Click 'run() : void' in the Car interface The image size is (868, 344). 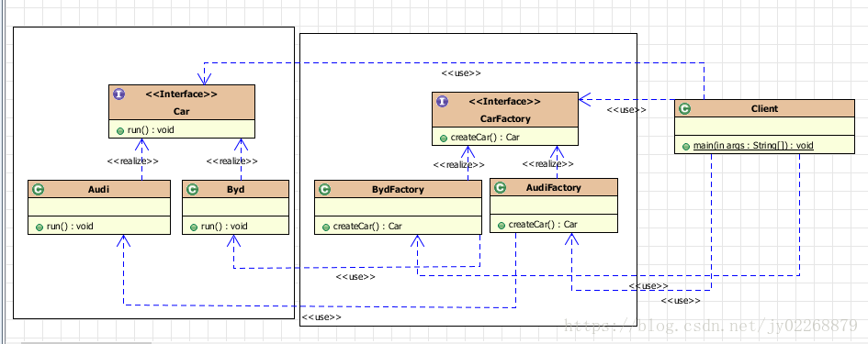click(151, 130)
